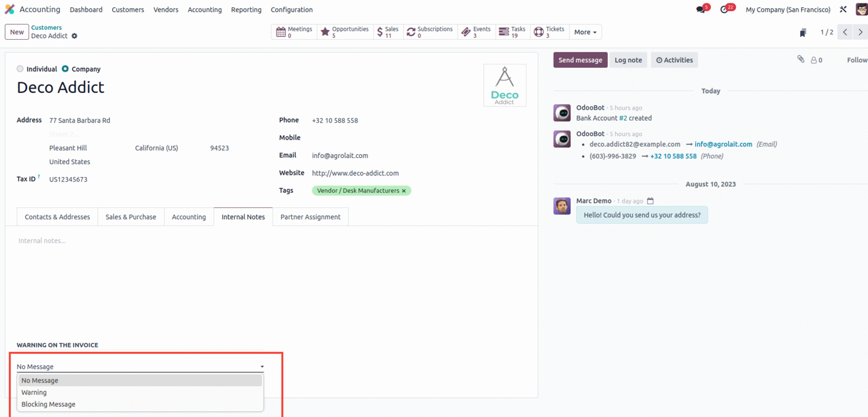Open the chat messages icon
Viewport: 868px width, 417px height.
(700, 10)
